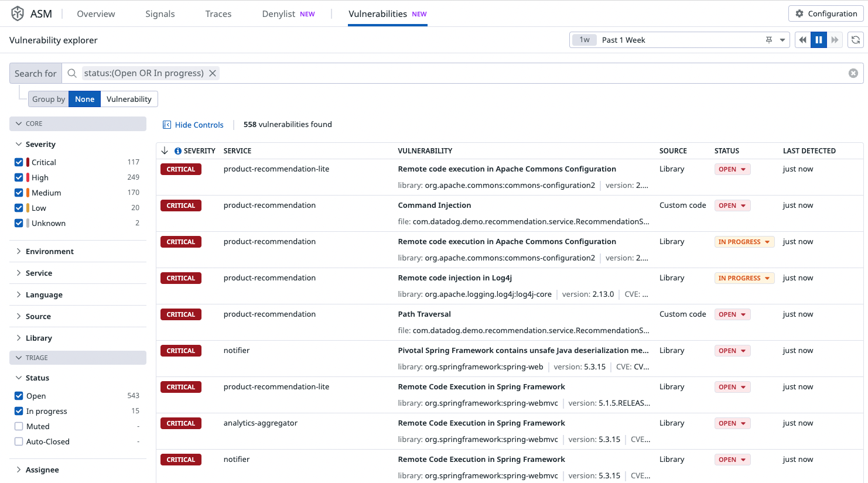Screen dimensions: 868x483
Task: Group results by Vulnerability
Action: [129, 99]
